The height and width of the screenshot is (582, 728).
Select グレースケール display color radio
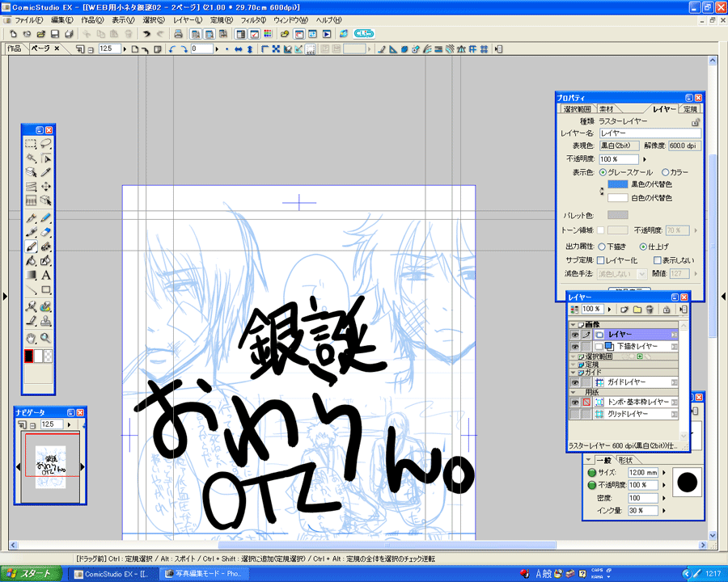[603, 172]
